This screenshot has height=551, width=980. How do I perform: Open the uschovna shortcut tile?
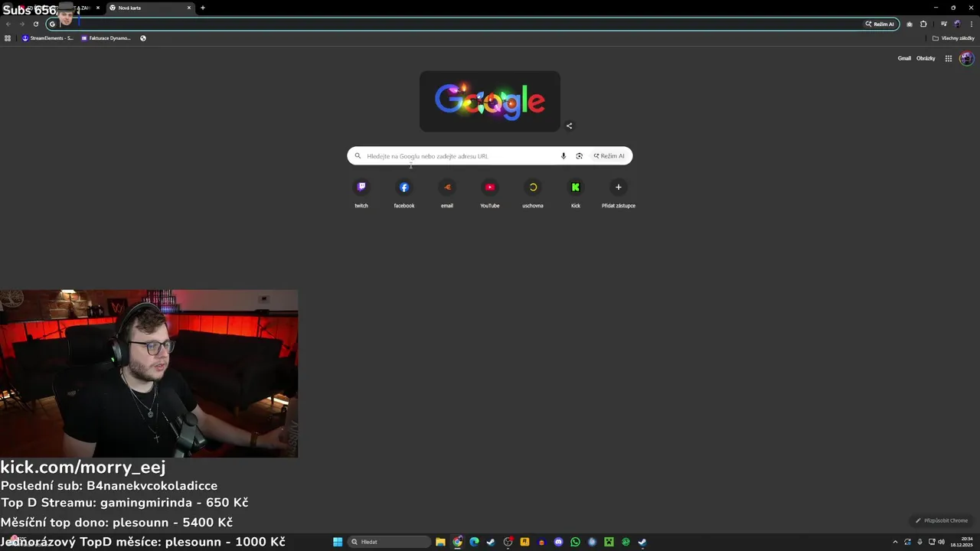(x=533, y=193)
